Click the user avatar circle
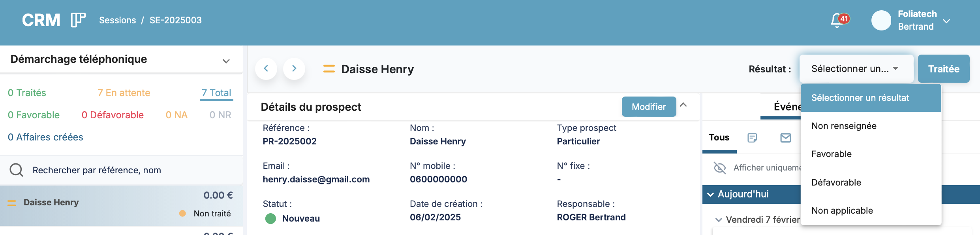The image size is (980, 235). [x=881, y=20]
